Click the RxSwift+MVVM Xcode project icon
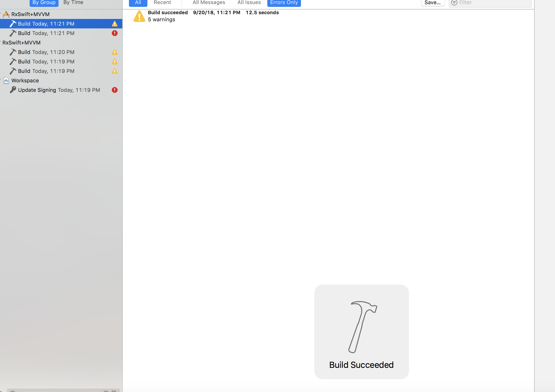Image resolution: width=555 pixels, height=392 pixels. [6, 14]
